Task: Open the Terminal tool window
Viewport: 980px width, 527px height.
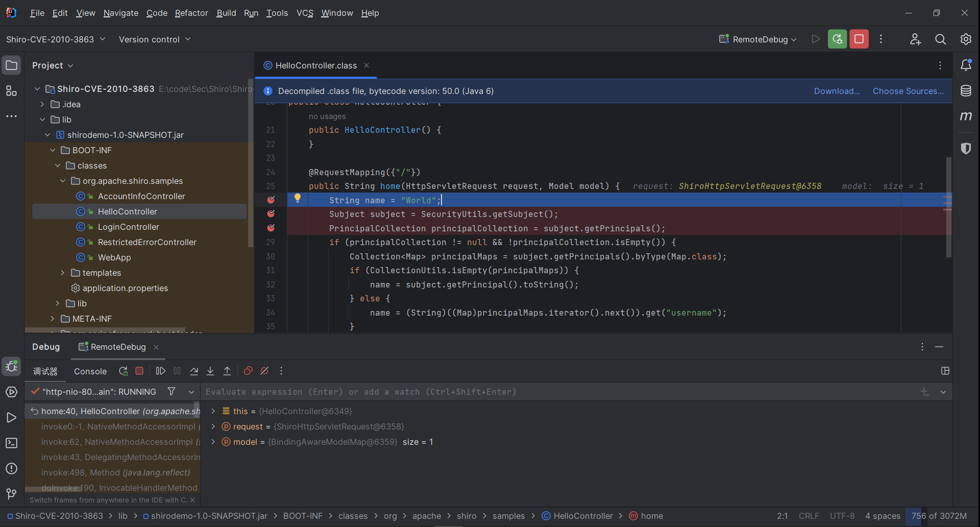Action: tap(11, 443)
